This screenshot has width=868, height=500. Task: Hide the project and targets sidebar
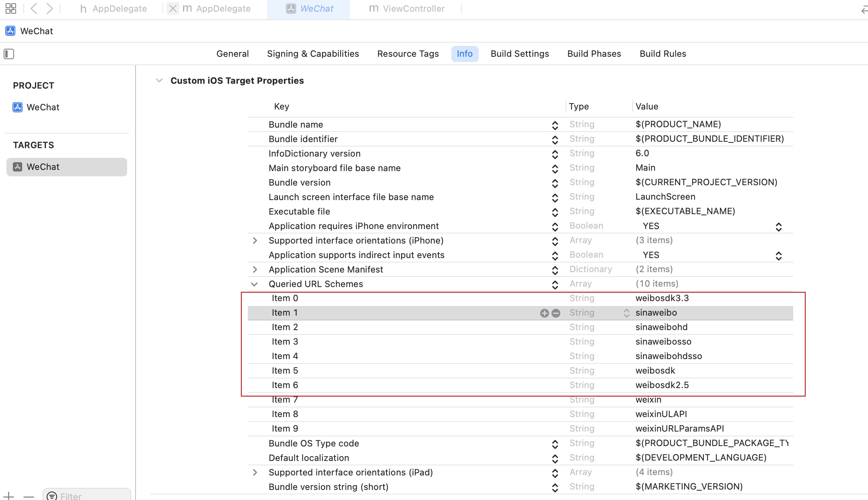[x=9, y=54]
